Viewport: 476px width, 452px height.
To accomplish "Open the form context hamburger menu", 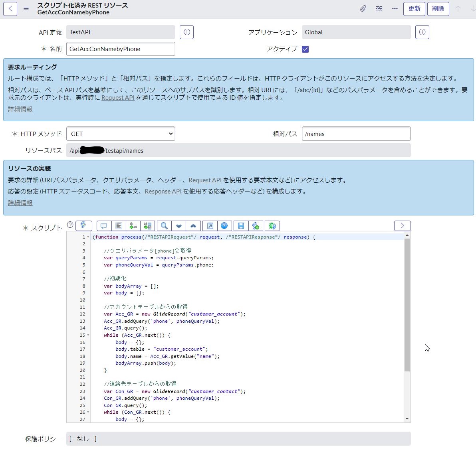I will coord(25,8).
